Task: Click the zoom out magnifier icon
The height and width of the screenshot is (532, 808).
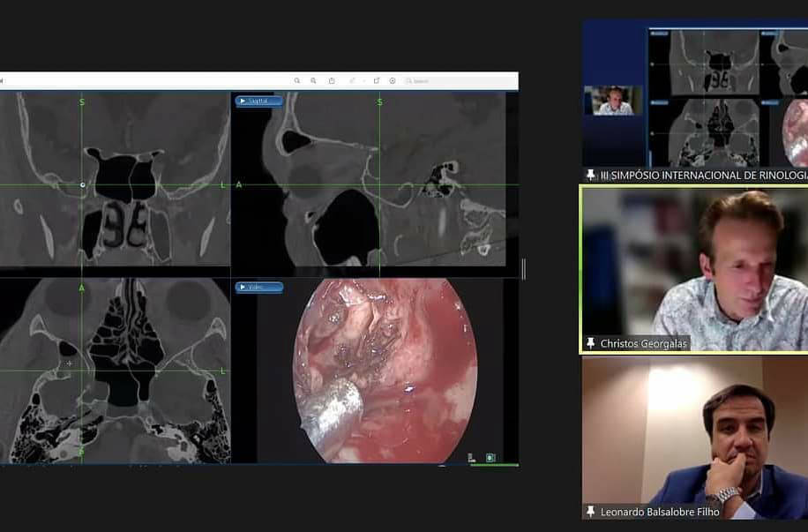Action: [x=297, y=81]
